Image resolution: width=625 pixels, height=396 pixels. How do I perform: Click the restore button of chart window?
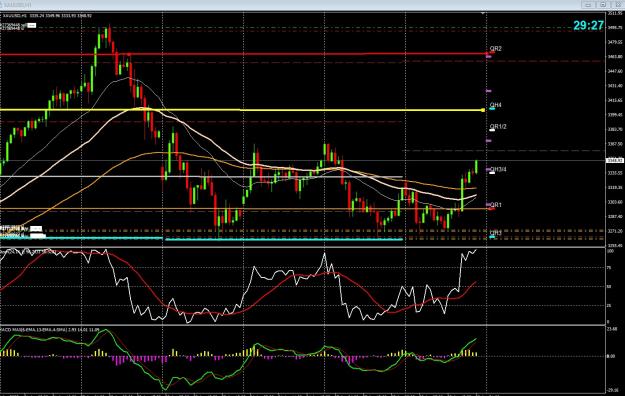[x=603, y=5]
